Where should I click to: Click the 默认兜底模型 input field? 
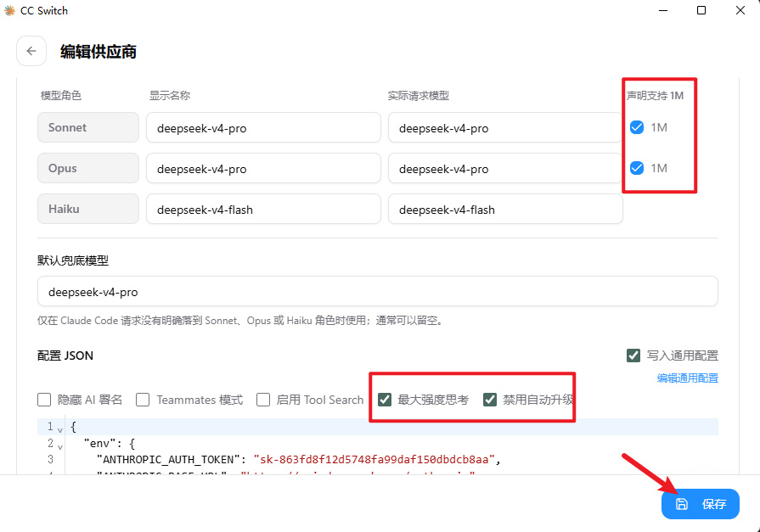tap(378, 292)
